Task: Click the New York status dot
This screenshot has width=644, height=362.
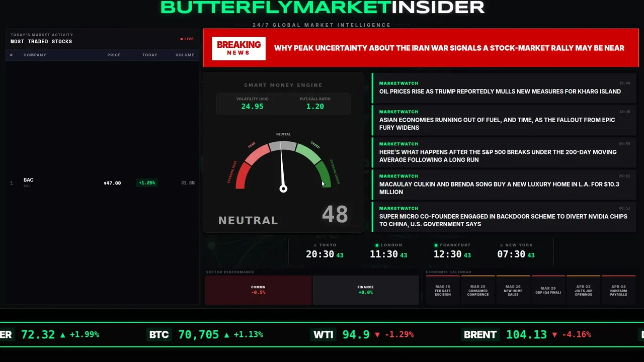Action: [x=501, y=245]
